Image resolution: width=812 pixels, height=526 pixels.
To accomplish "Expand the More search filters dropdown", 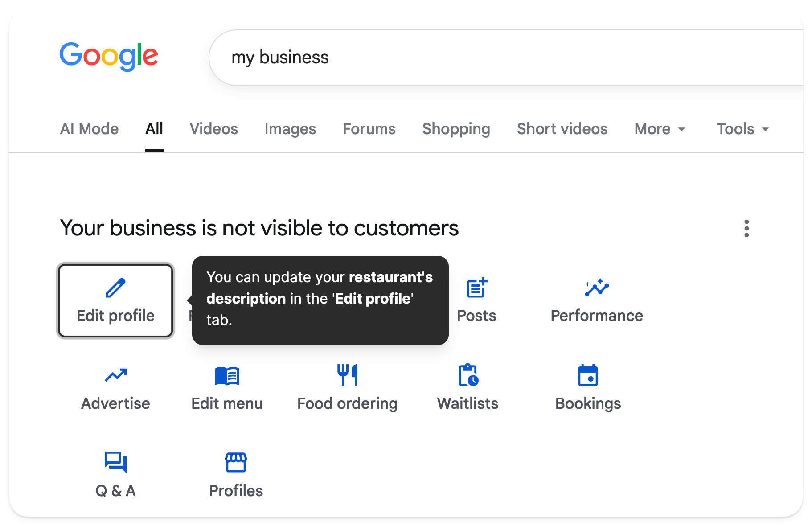I will point(660,129).
